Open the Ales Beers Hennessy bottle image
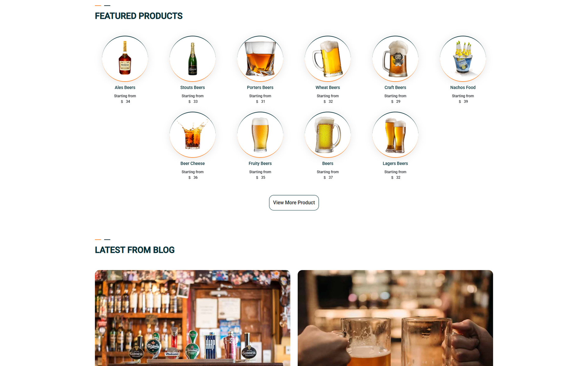Image resolution: width=588 pixels, height=366 pixels. click(x=125, y=59)
